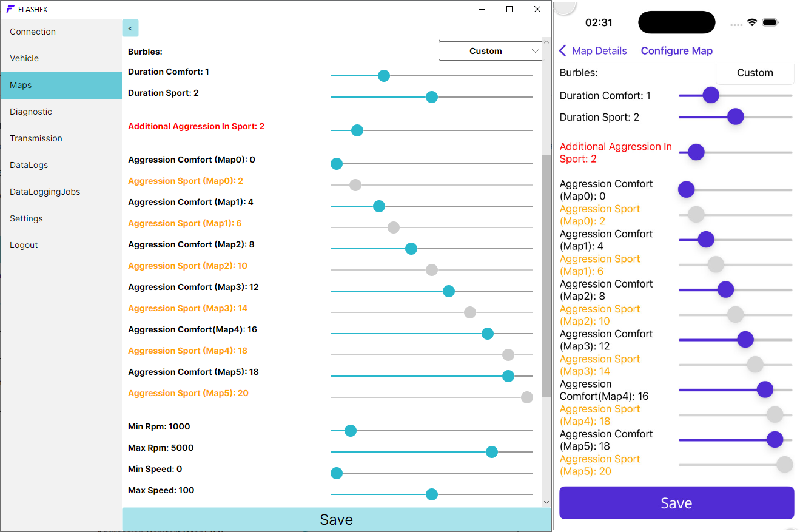Tap the Map Details back link
Image resolution: width=800 pixels, height=532 pixels.
click(x=599, y=51)
